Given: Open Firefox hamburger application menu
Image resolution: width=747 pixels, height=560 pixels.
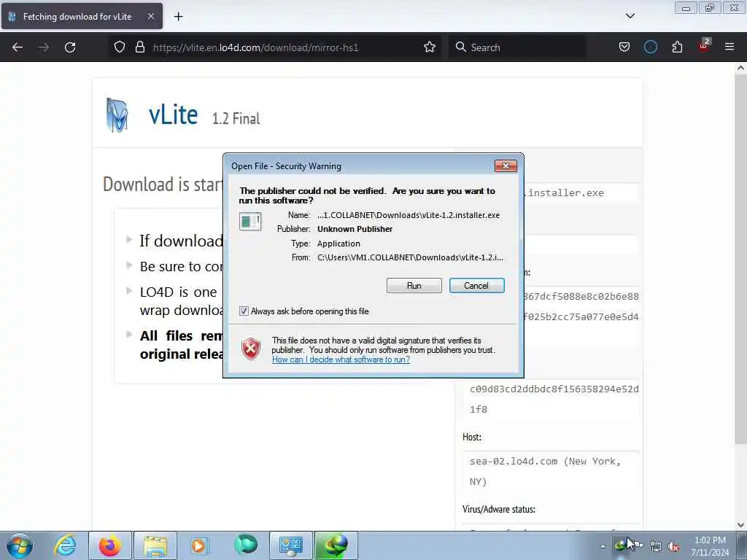Looking at the screenshot, I should 729,47.
